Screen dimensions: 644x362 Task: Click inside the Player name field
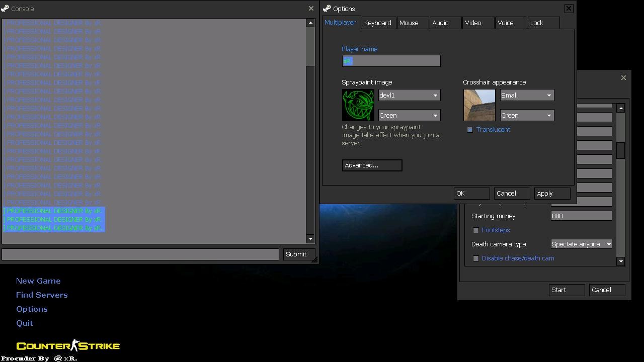point(391,61)
